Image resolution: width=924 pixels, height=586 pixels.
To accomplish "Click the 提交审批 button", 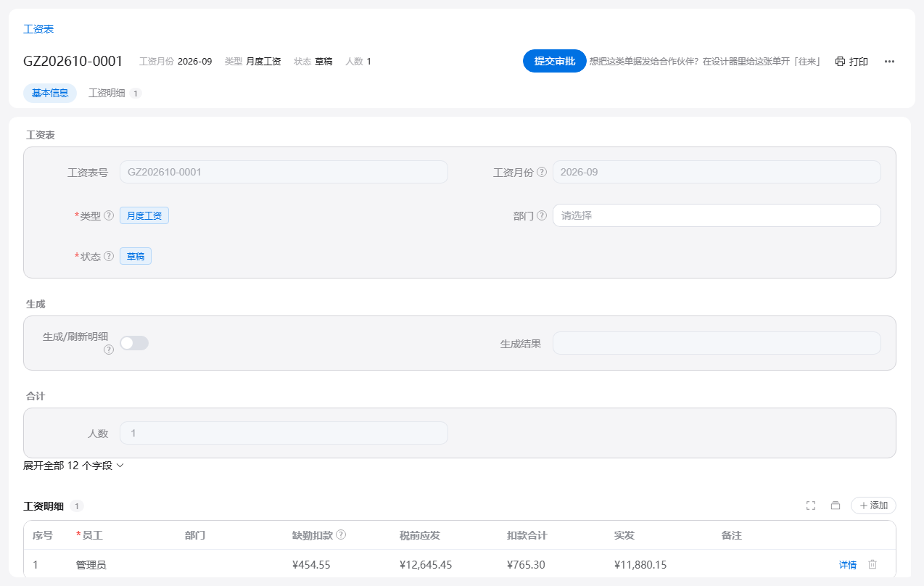I will coord(555,61).
